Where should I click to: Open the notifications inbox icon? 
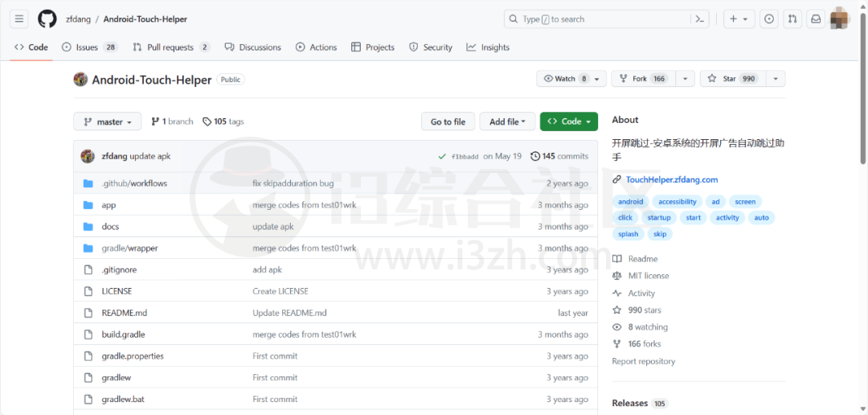(816, 18)
